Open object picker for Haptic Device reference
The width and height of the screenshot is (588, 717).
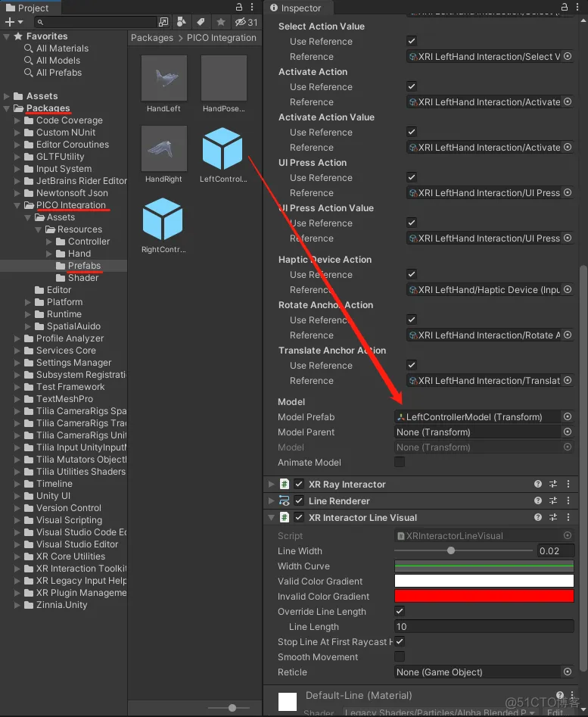coord(568,289)
